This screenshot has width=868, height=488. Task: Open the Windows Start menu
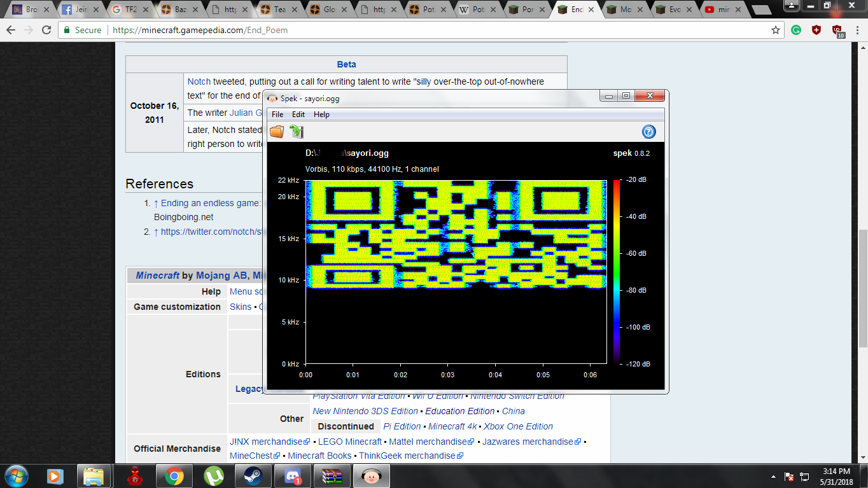[15, 475]
